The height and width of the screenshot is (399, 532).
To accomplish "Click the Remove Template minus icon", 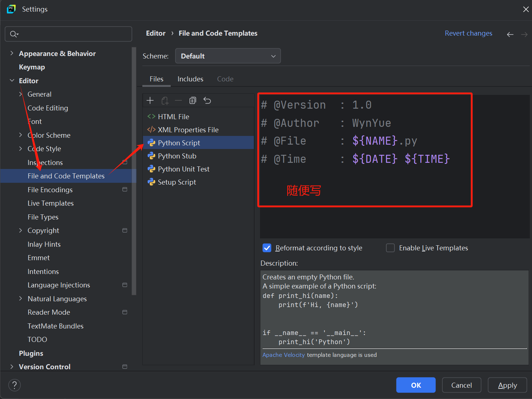I will 178,100.
